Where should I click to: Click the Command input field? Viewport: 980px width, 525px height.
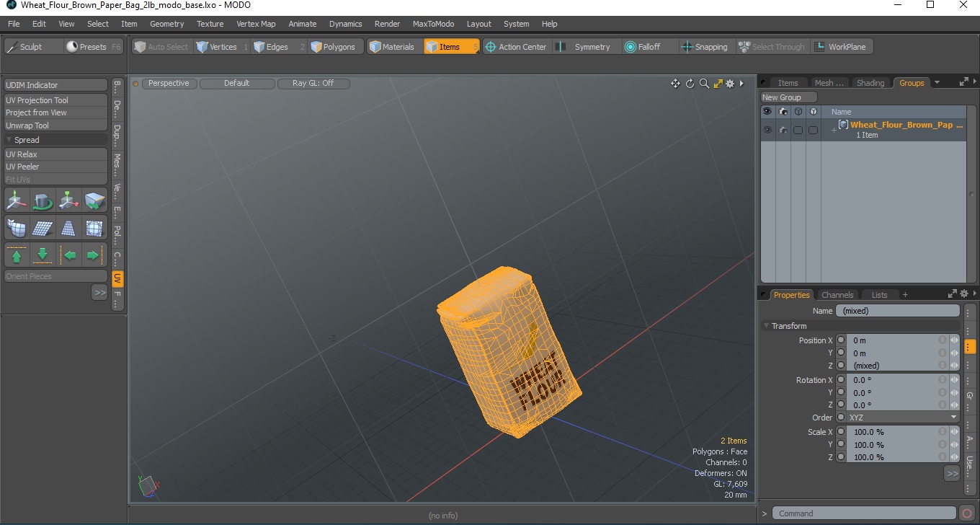click(x=865, y=513)
